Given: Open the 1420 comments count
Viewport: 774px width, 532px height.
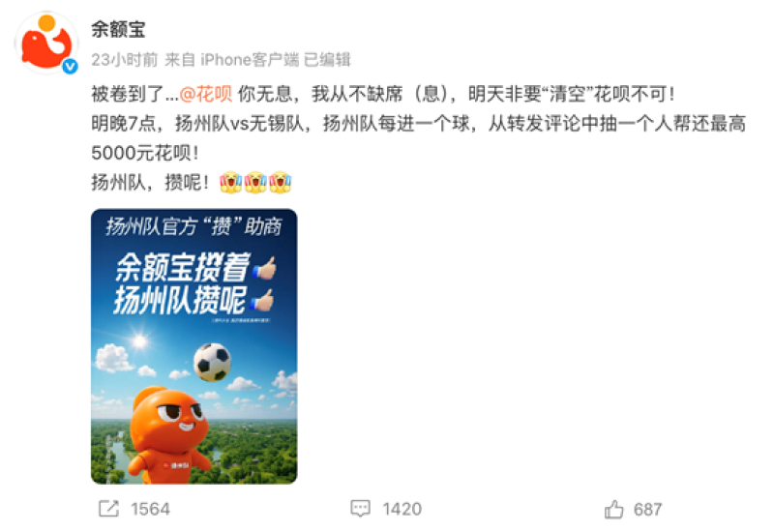Looking at the screenshot, I should coord(402,509).
